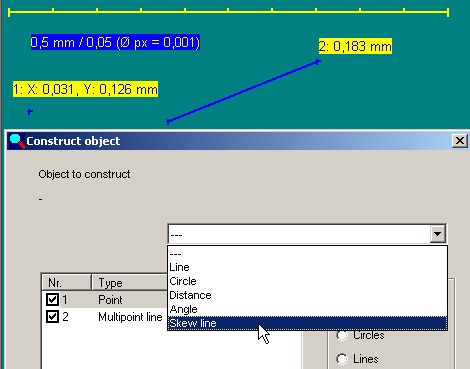Uncheck row 2 Multipoint line checkbox
The height and width of the screenshot is (369, 470).
[52, 316]
